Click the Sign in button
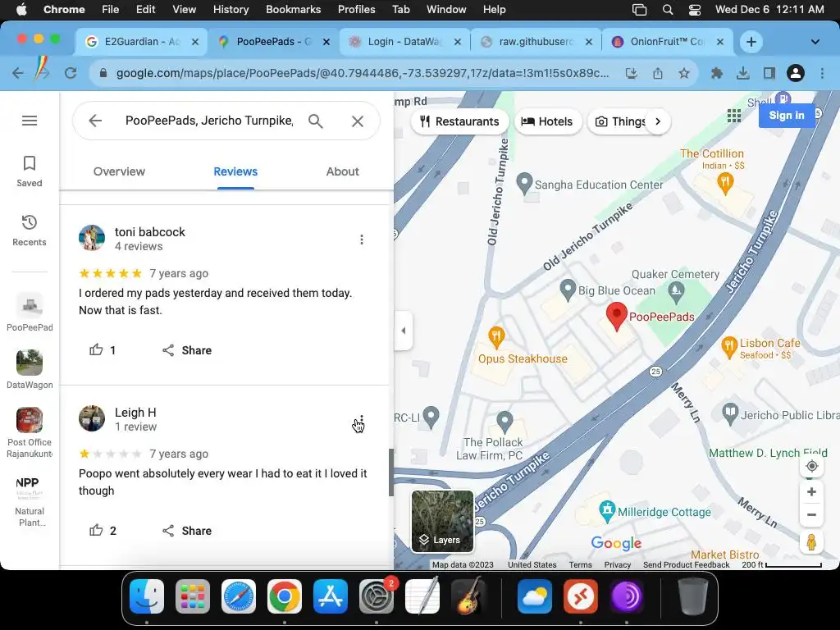The width and height of the screenshot is (840, 630). (x=787, y=115)
